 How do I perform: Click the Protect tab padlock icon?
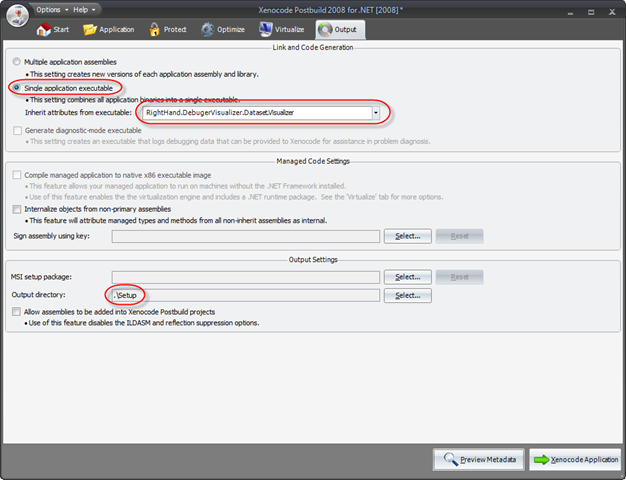tap(155, 29)
